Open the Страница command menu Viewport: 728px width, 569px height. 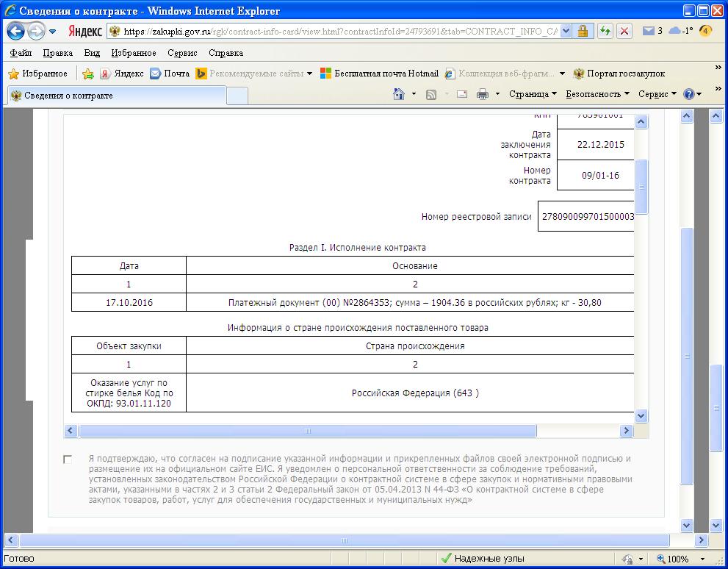pos(533,94)
